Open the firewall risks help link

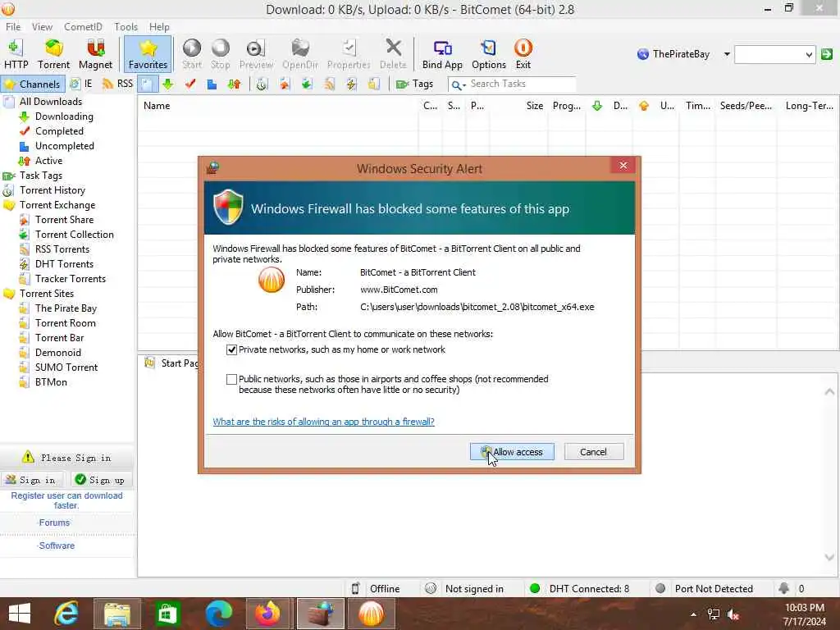click(323, 422)
